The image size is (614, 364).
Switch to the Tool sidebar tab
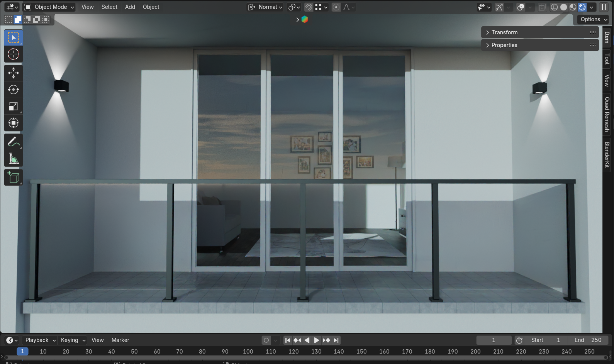[607, 59]
